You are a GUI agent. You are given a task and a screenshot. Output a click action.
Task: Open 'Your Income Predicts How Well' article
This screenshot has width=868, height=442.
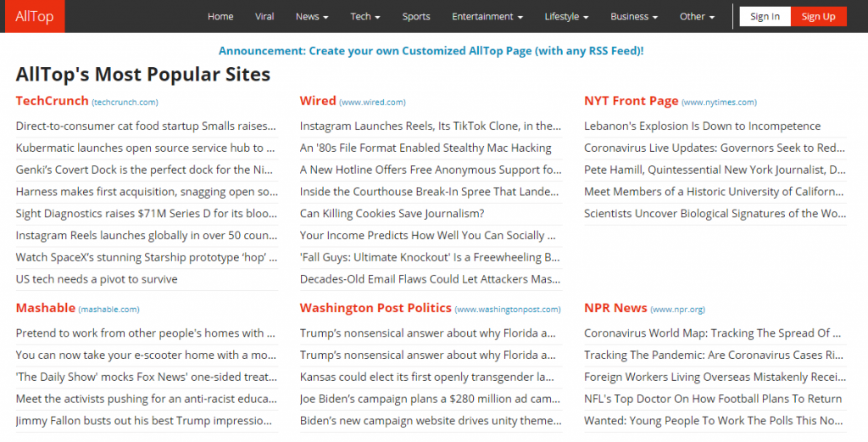tap(428, 235)
